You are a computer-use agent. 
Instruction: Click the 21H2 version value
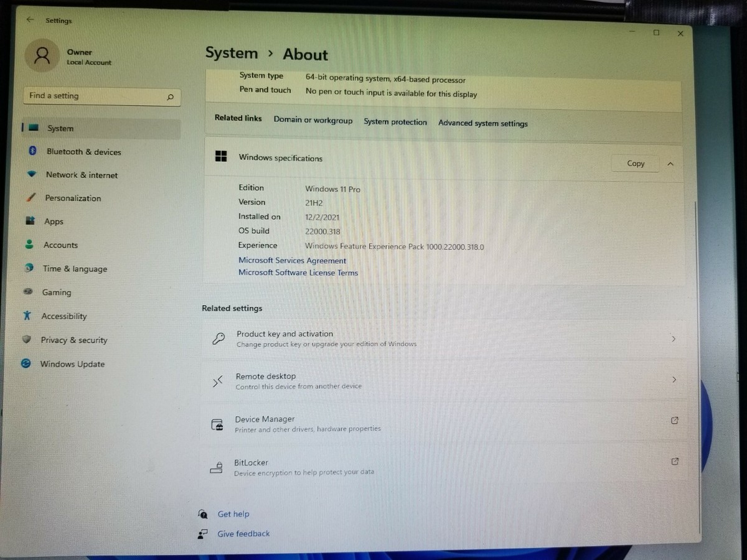(314, 203)
